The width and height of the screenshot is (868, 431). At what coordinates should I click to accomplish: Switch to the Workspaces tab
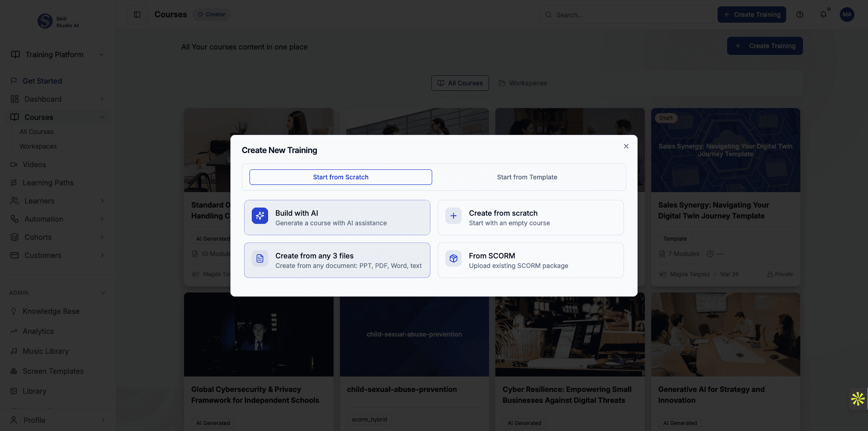point(523,83)
